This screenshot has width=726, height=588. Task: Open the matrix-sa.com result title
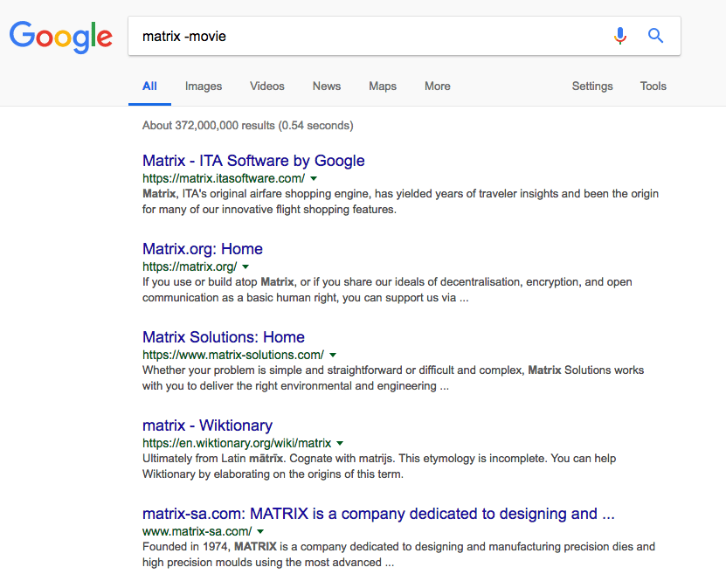(378, 514)
